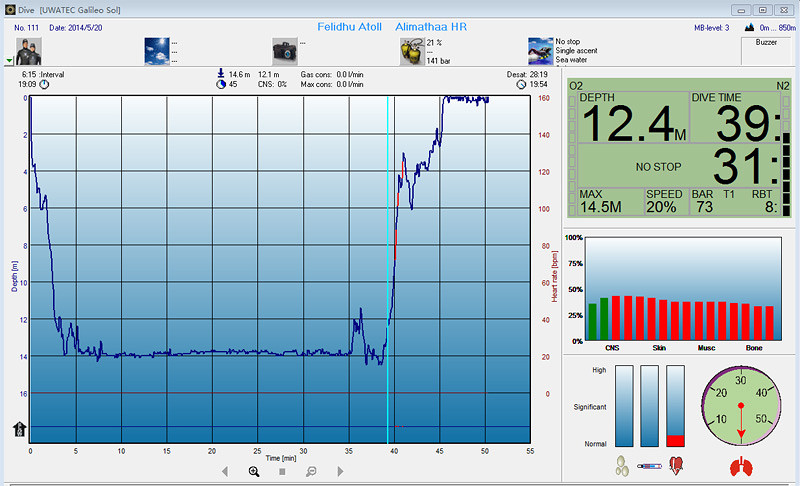Select the yellow tank gas icon

[x=412, y=51]
